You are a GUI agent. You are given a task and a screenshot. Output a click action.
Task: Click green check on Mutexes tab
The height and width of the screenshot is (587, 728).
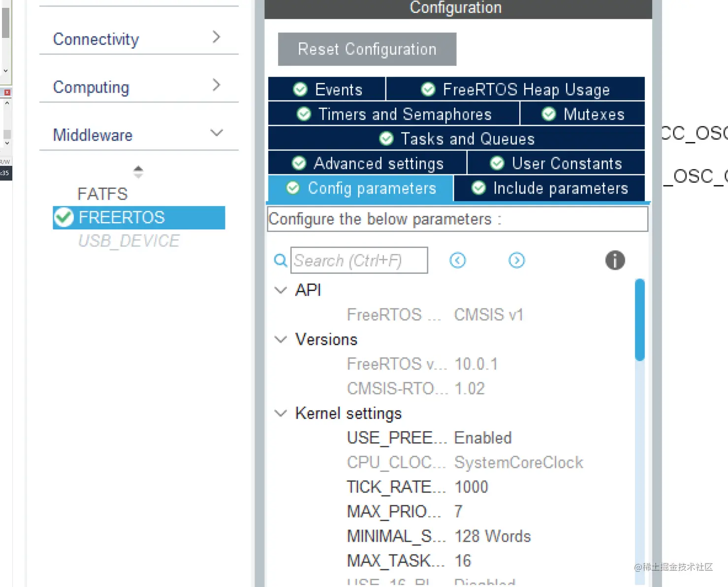pyautogui.click(x=549, y=114)
